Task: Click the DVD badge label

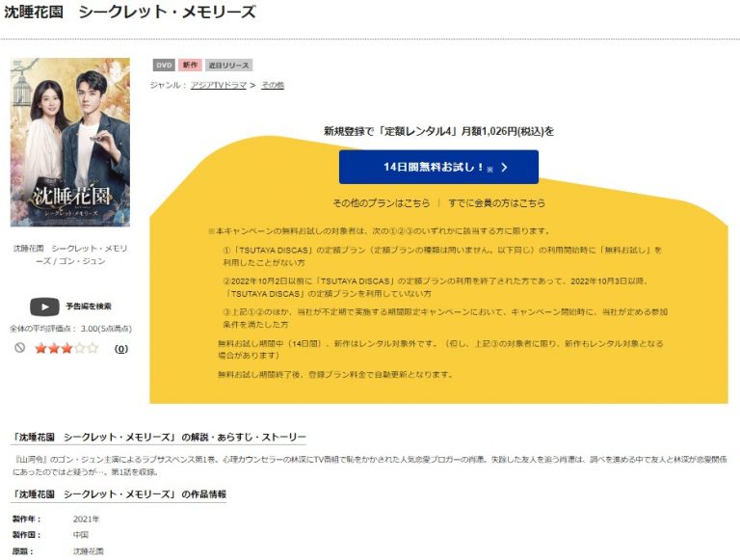Action: click(x=164, y=66)
